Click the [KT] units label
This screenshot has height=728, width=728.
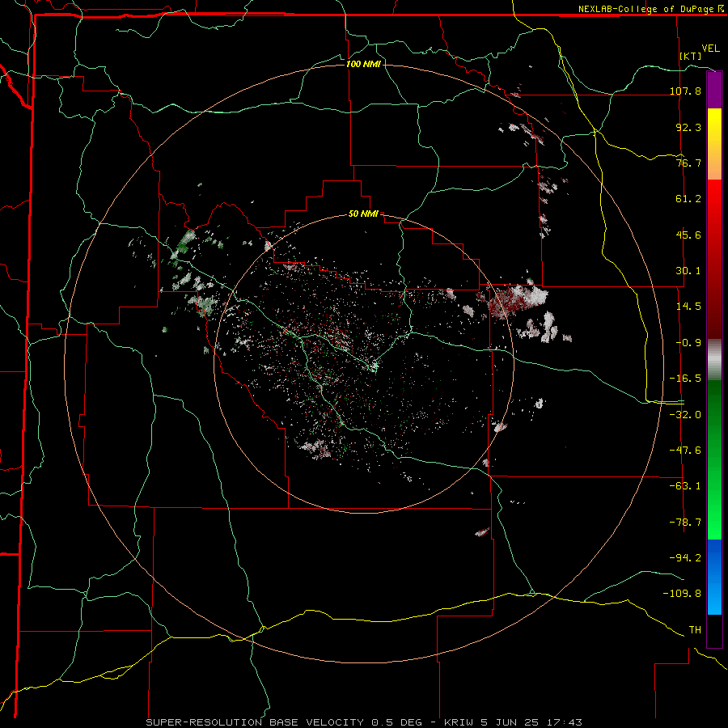coord(691,56)
